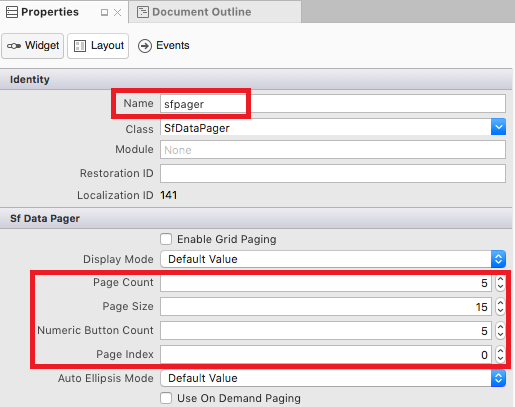515x407 pixels.
Task: Click the Page Index value field
Action: [x=326, y=355]
